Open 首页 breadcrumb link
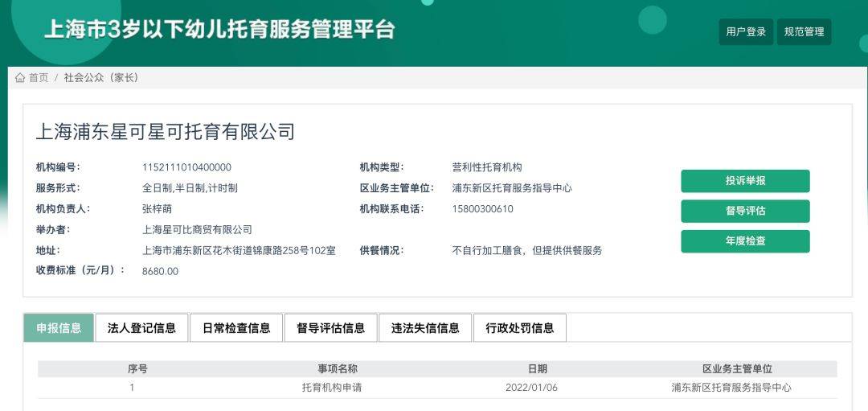The image size is (868, 411). 39,78
